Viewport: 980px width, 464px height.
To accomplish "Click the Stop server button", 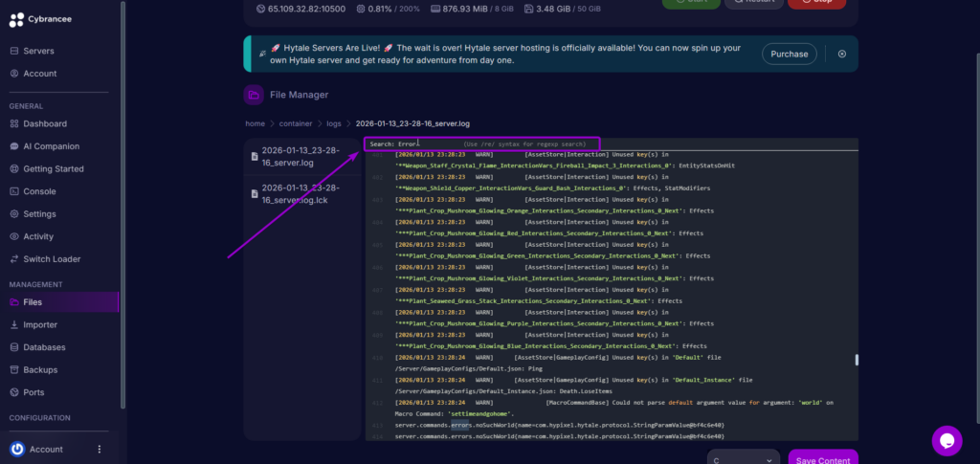I will [816, 4].
